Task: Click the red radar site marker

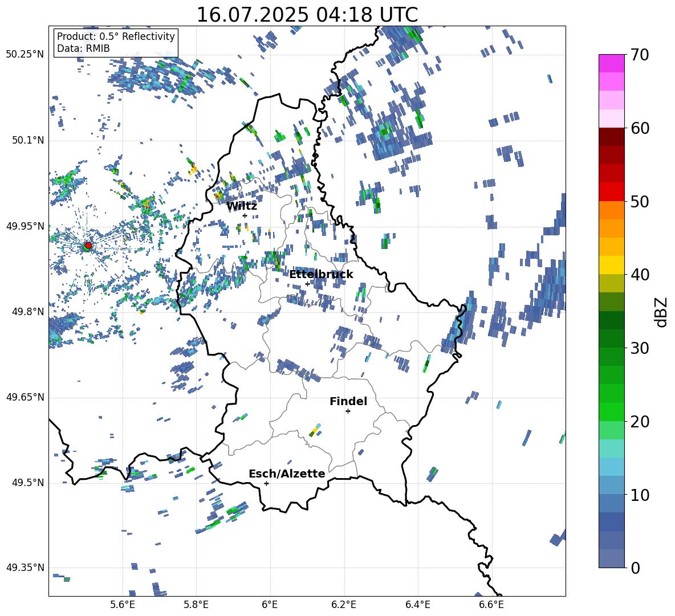Action: (x=88, y=246)
